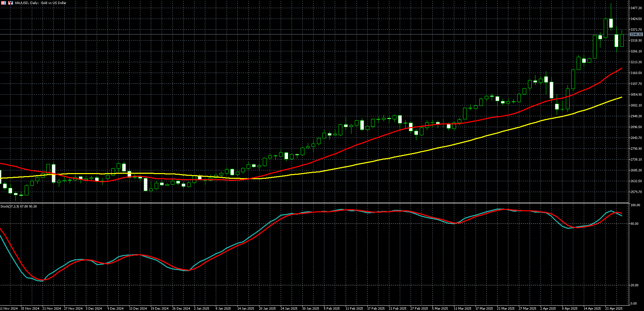Click the 11 Nov 2024 date label

[9, 308]
